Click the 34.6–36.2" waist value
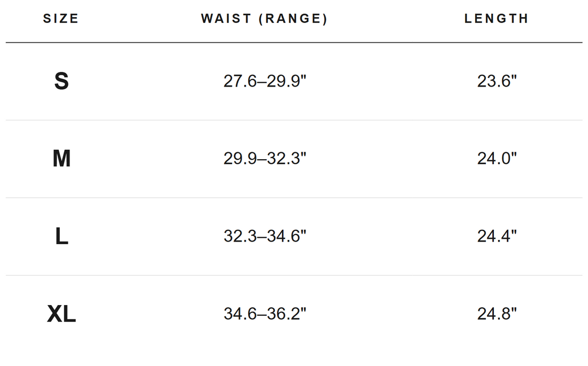The height and width of the screenshot is (366, 588). click(x=265, y=314)
